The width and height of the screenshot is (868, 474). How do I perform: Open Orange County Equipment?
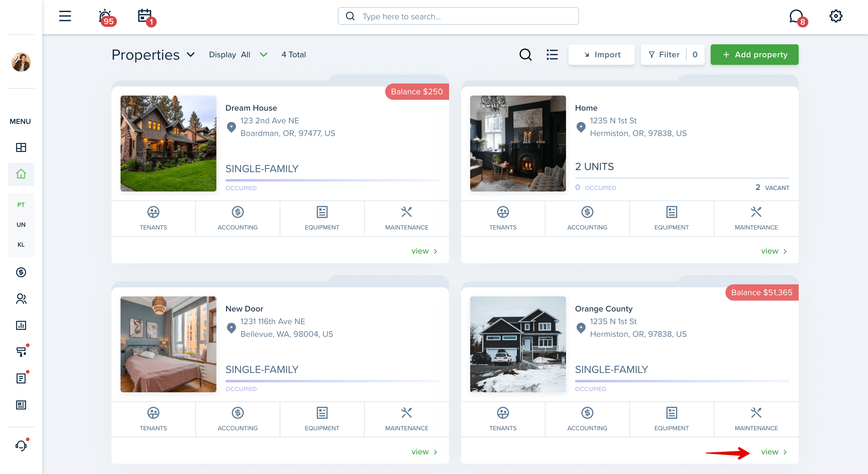pyautogui.click(x=671, y=419)
